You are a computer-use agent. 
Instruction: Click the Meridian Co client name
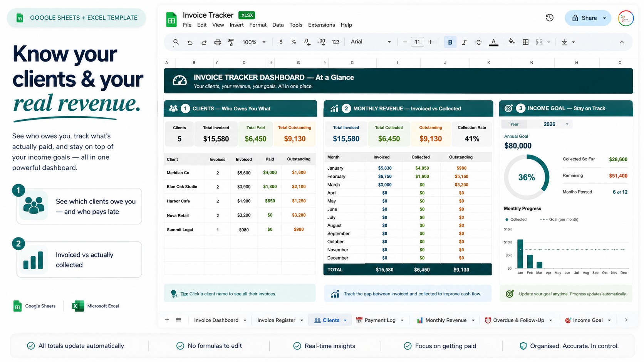178,173
